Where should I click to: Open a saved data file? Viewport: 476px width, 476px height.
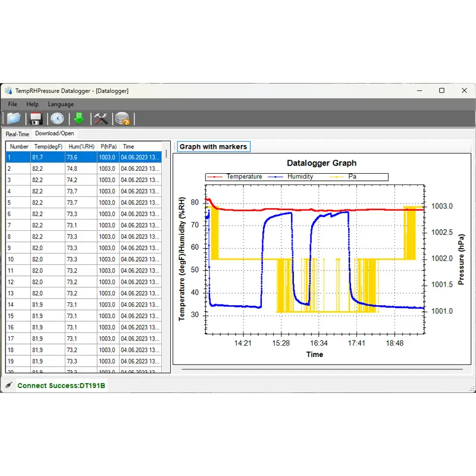(x=14, y=118)
